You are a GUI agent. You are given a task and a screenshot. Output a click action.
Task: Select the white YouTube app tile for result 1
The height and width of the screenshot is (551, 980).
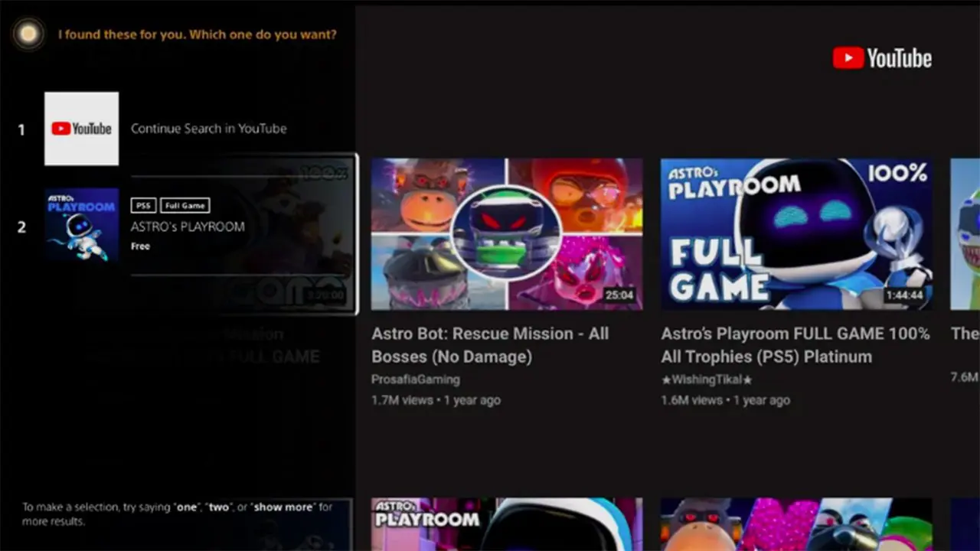click(81, 129)
